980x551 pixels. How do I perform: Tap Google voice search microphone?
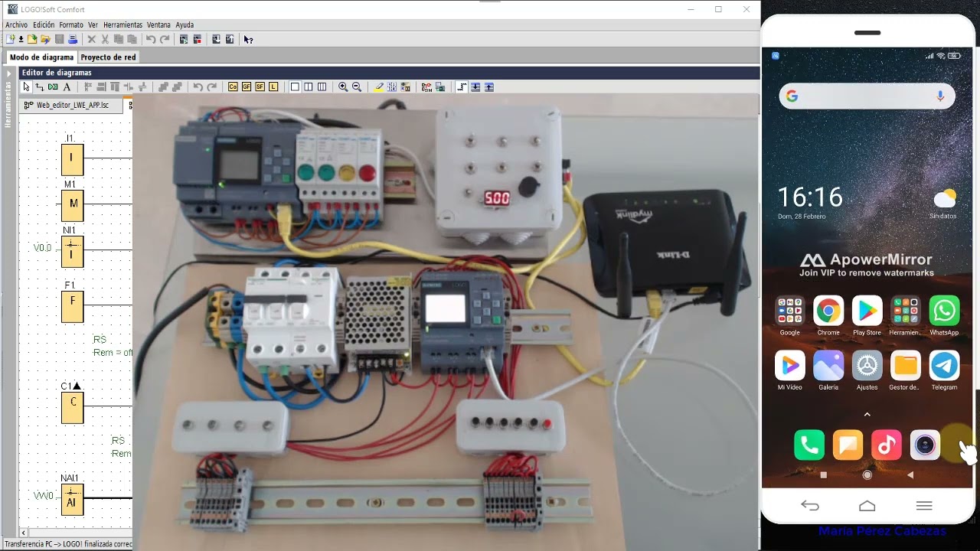(x=940, y=96)
